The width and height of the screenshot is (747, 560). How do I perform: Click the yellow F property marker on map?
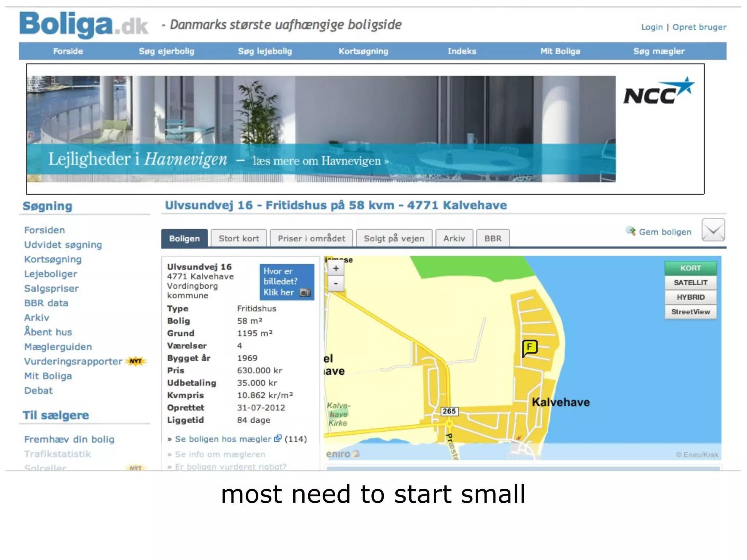point(530,347)
